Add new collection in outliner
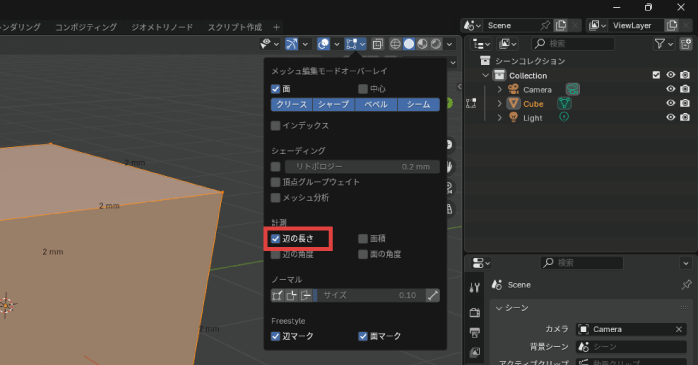Viewport: 698px width, 365px height. pyautogui.click(x=686, y=44)
